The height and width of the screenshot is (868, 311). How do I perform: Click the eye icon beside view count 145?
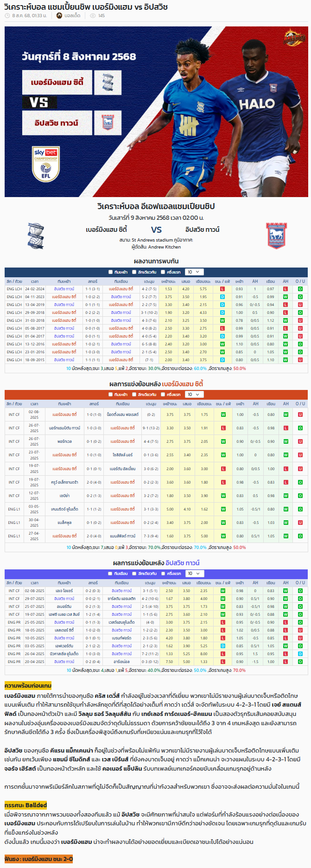coord(93,16)
